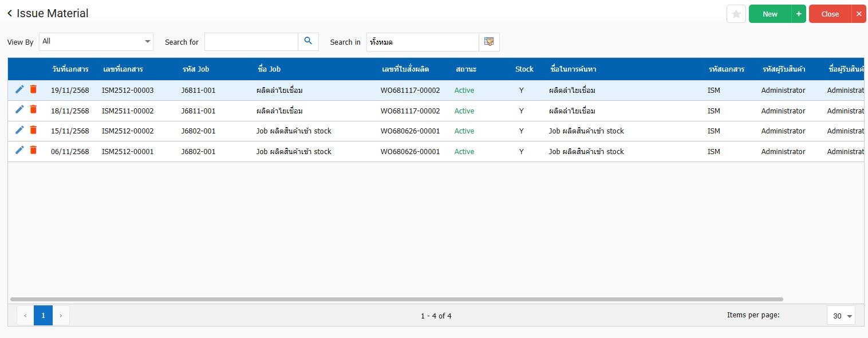This screenshot has height=338, width=868.
Task: Go back using the arrow beside Issue Material
Action: [x=10, y=13]
